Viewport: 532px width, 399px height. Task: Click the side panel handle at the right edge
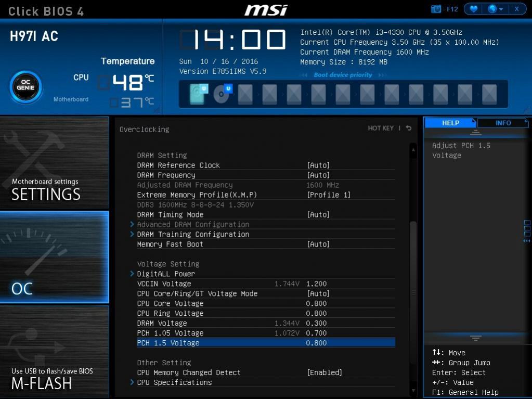point(527,231)
